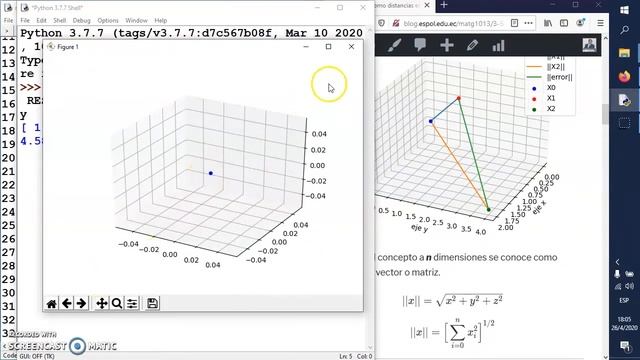The image size is (640, 360).
Task: Focus the blog.espol.edu.ec address bar
Action: [x=453, y=23]
